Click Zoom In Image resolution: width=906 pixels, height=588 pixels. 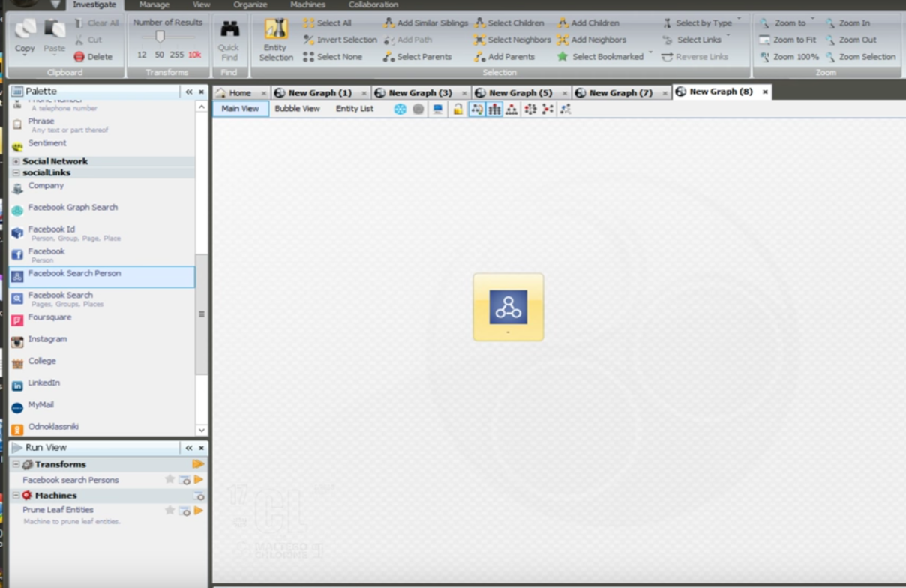848,23
